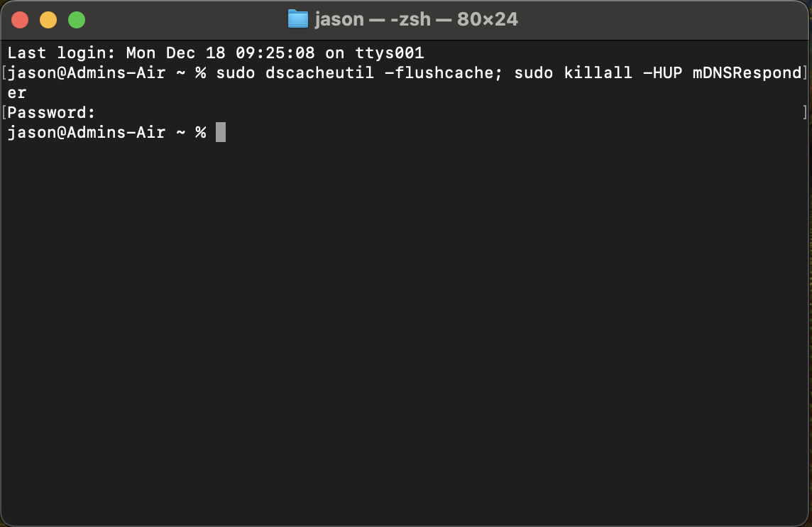This screenshot has height=527, width=812.
Task: Click 'ttys001' in the Last login line
Action: point(390,53)
